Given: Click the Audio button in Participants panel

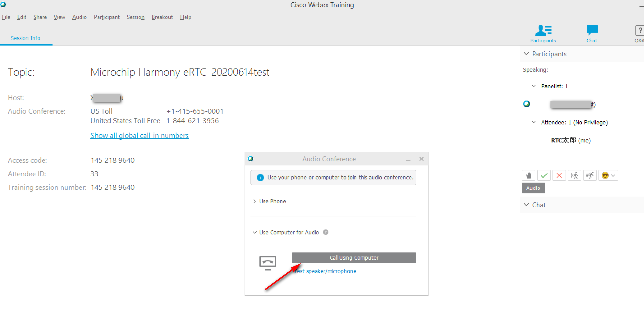Looking at the screenshot, I should coord(533,188).
